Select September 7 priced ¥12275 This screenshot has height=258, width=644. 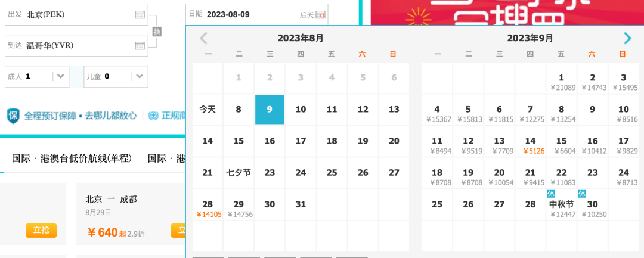[530, 110]
